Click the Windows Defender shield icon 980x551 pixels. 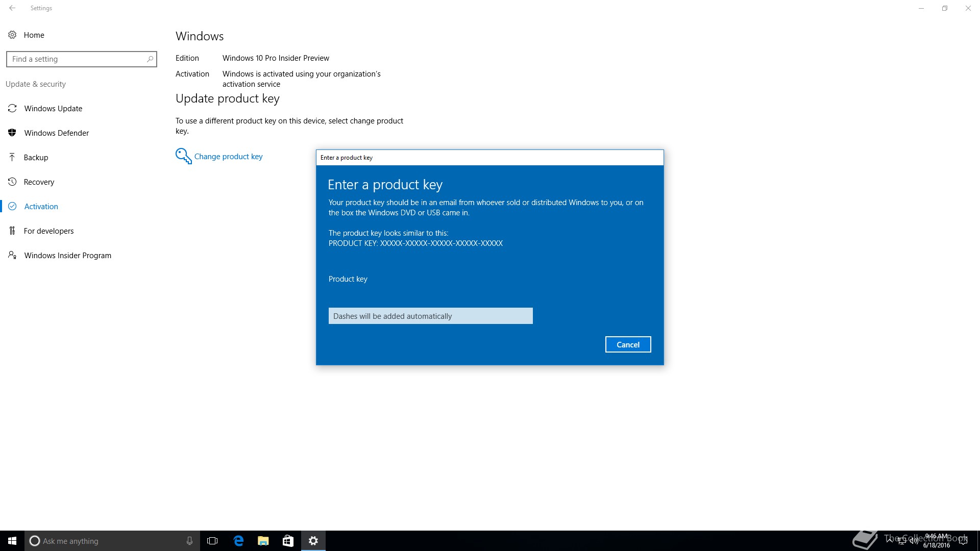(x=12, y=133)
